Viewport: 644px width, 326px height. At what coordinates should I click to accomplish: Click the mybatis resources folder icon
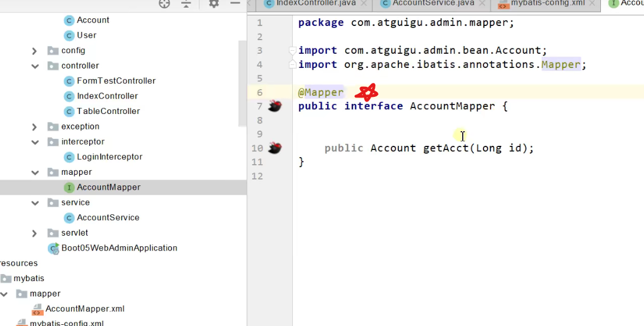point(6,279)
